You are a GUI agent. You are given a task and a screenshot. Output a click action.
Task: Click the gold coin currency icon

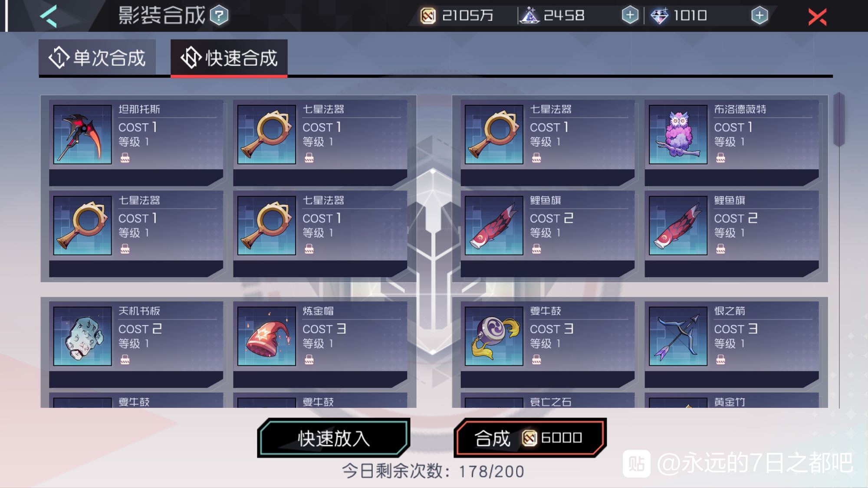pyautogui.click(x=427, y=16)
